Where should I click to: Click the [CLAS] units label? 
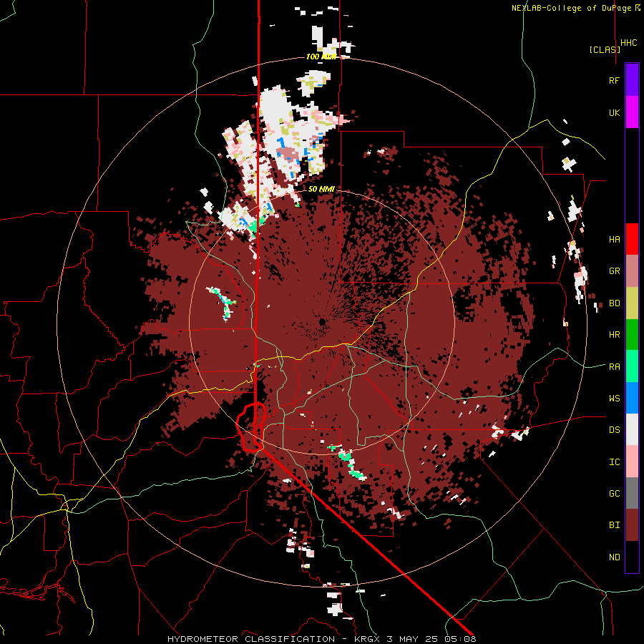pyautogui.click(x=605, y=49)
